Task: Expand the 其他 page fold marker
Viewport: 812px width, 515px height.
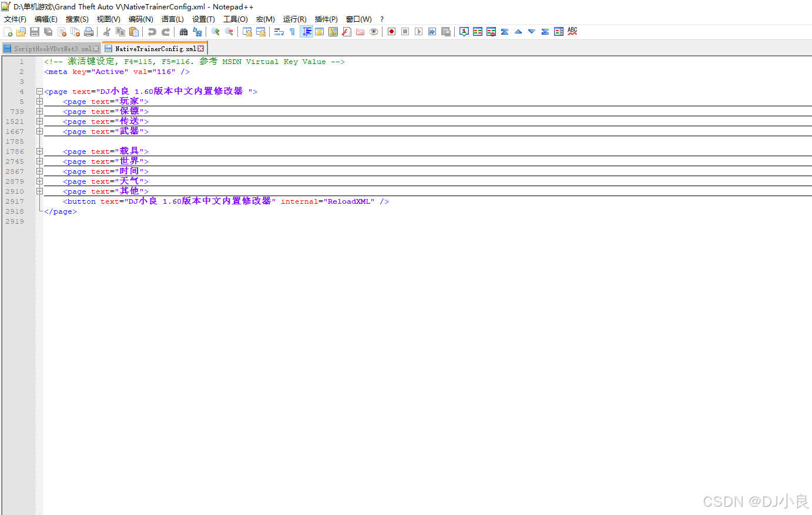Action: point(39,191)
